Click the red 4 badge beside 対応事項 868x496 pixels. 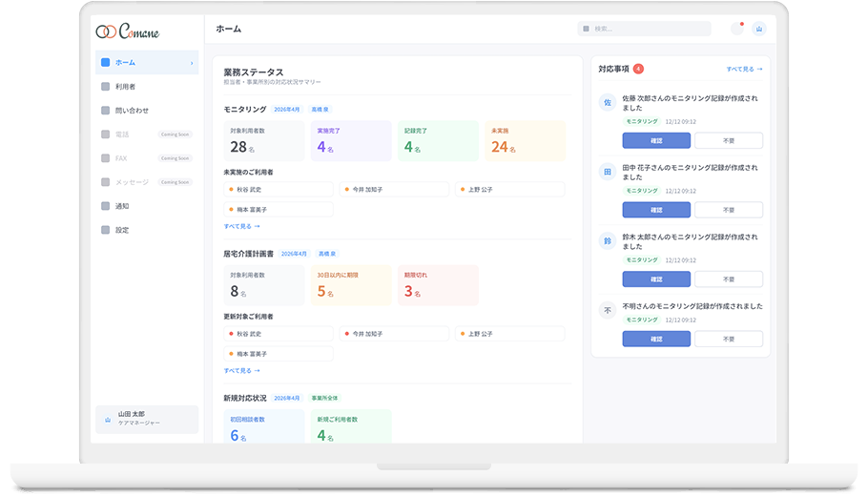click(638, 69)
